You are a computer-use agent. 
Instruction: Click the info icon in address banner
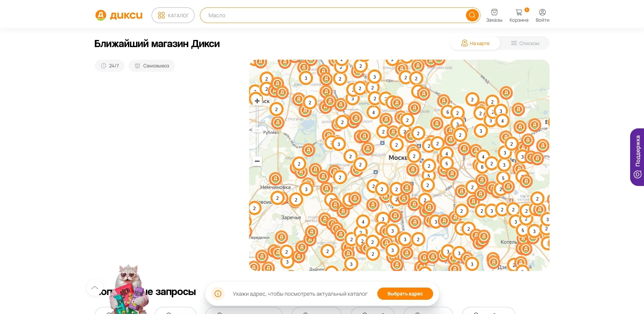218,294
